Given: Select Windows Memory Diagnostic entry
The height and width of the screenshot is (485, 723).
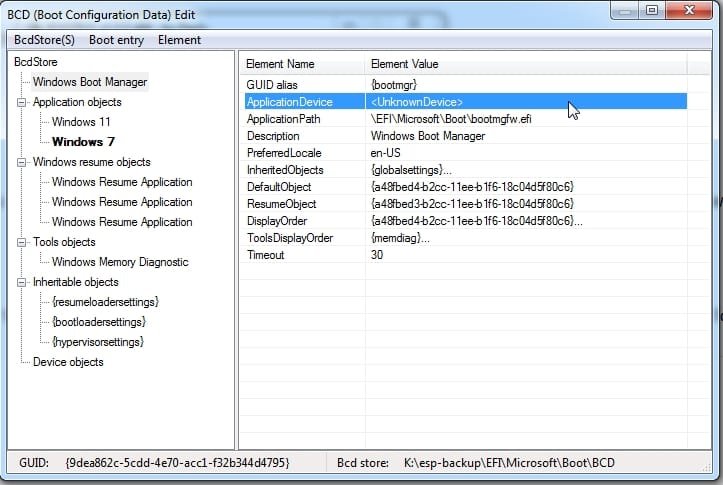Looking at the screenshot, I should pos(120,262).
